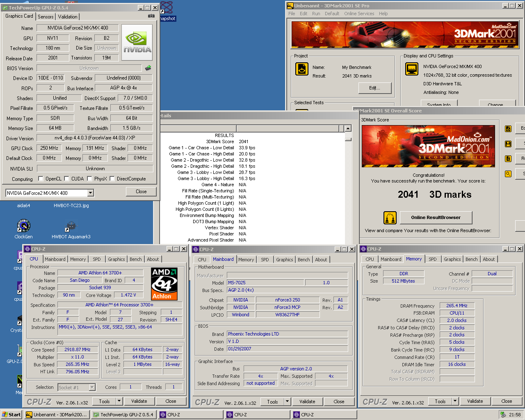Click the Core Speed 2918.87 MHz value
Screen dimensions: 525x420
(x=78, y=349)
